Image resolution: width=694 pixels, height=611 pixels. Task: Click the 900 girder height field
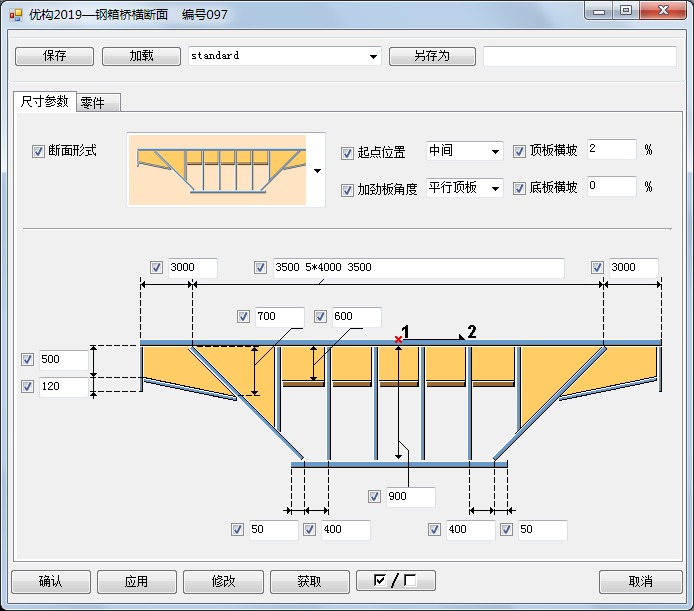click(x=411, y=497)
